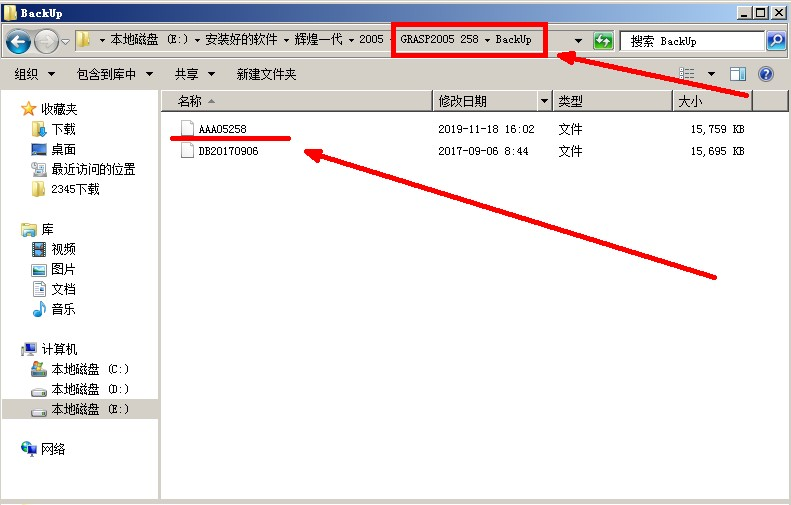
Task: Open 2345下载 folder in favorites
Action: click(x=75, y=189)
